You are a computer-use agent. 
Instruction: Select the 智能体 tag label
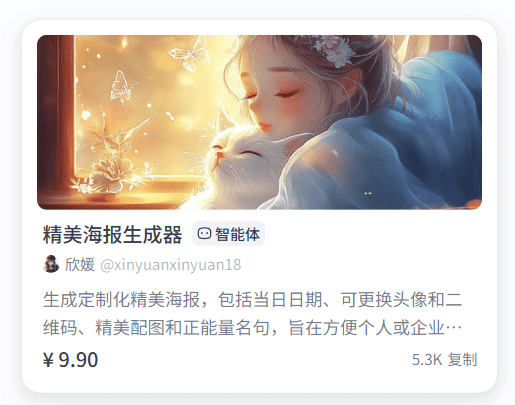[x=237, y=234]
